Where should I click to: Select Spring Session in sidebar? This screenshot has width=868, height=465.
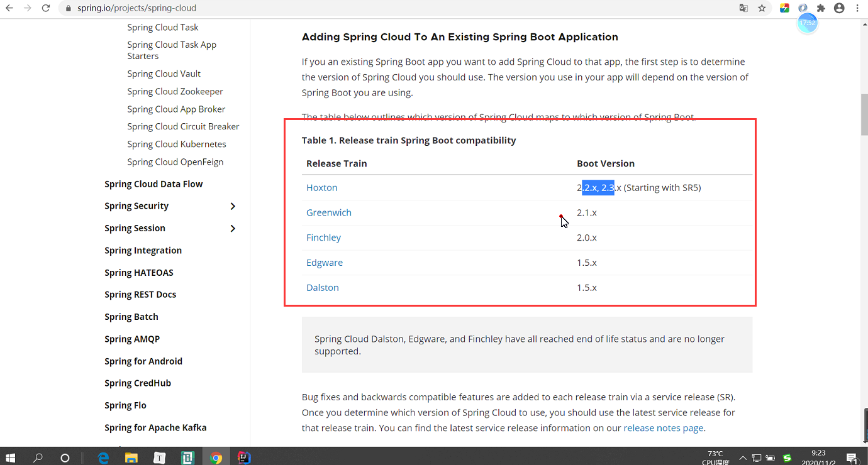[x=135, y=228]
